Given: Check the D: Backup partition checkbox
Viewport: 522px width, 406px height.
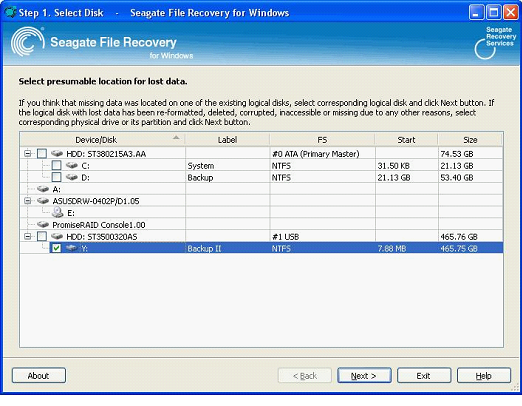Looking at the screenshot, I should 56,177.
